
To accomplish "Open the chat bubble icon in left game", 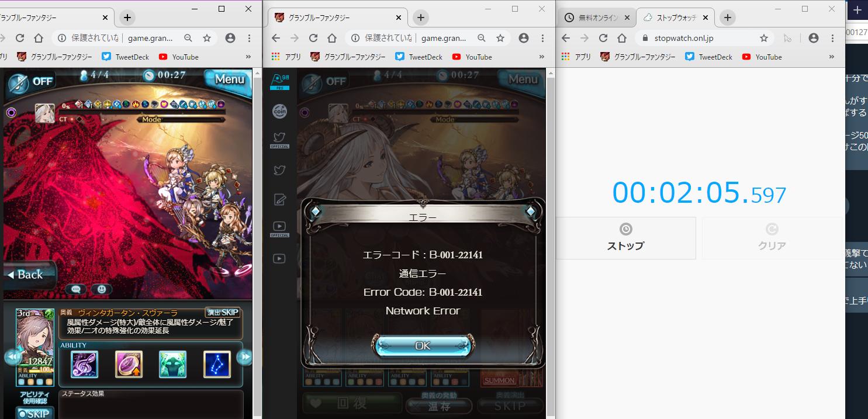I will [x=76, y=289].
